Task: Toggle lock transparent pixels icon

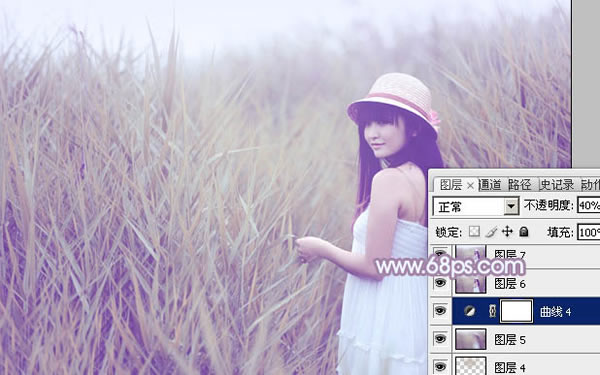Action: pyautogui.click(x=474, y=231)
